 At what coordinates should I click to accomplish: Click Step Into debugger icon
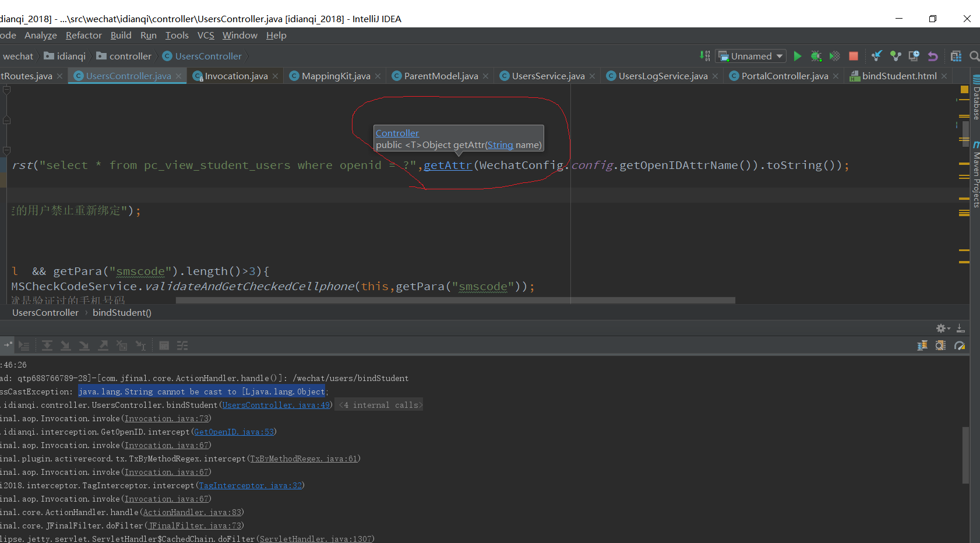pos(66,345)
